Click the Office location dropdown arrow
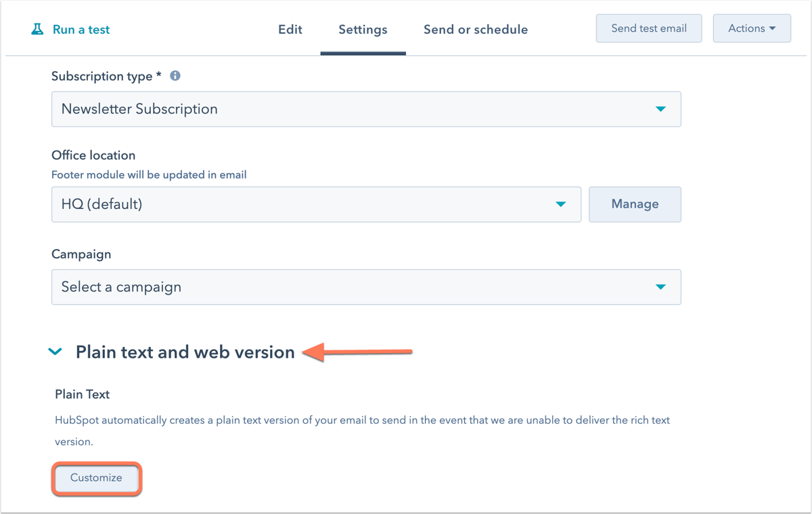Viewport: 812px width, 514px height. (x=561, y=204)
